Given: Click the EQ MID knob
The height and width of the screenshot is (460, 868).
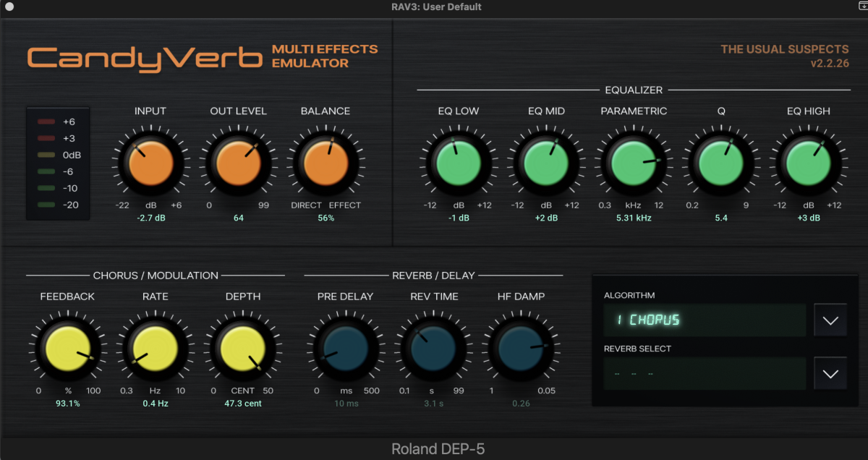Looking at the screenshot, I should [546, 163].
